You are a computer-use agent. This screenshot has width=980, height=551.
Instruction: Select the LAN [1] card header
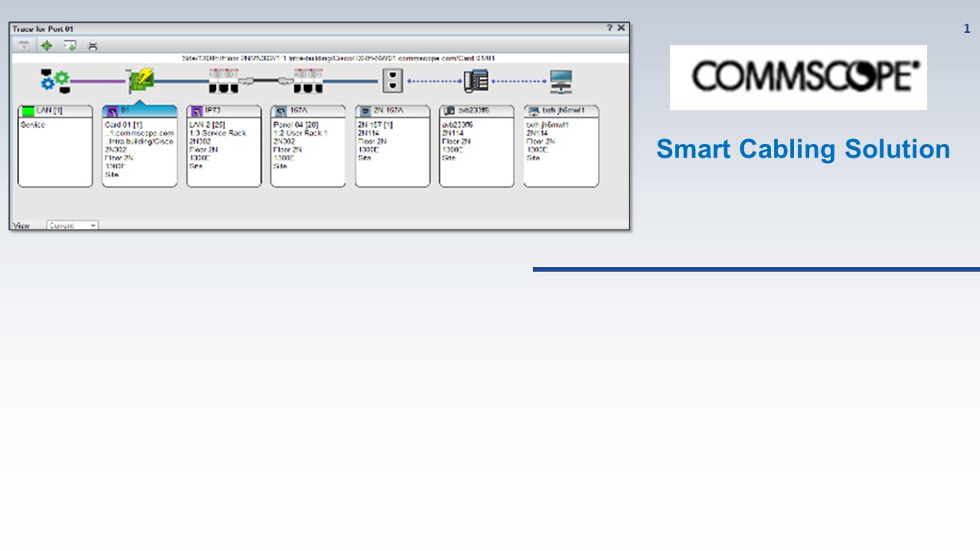pyautogui.click(x=55, y=112)
